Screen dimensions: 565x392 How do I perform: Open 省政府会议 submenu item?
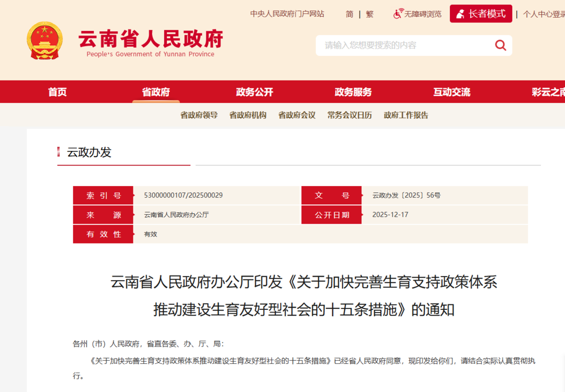tap(297, 115)
